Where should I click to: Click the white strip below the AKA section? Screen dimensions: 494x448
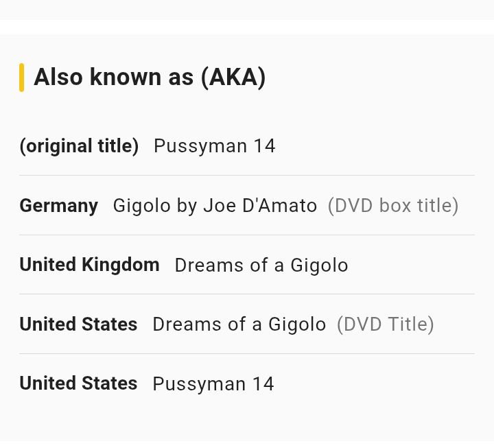pyautogui.click(x=247, y=444)
